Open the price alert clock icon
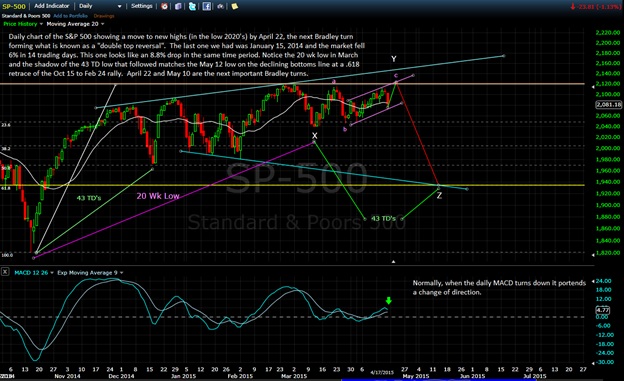The height and width of the screenshot is (381, 624). coord(164,6)
